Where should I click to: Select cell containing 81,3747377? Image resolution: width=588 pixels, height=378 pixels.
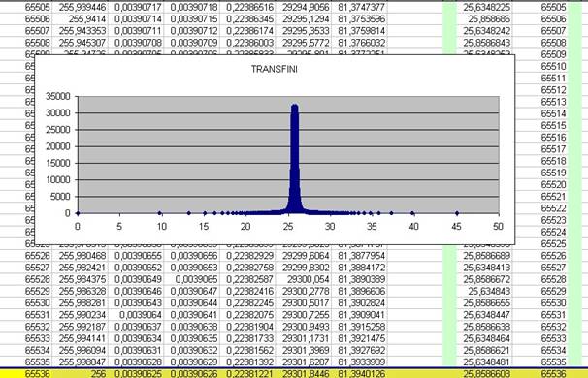[x=360, y=7]
